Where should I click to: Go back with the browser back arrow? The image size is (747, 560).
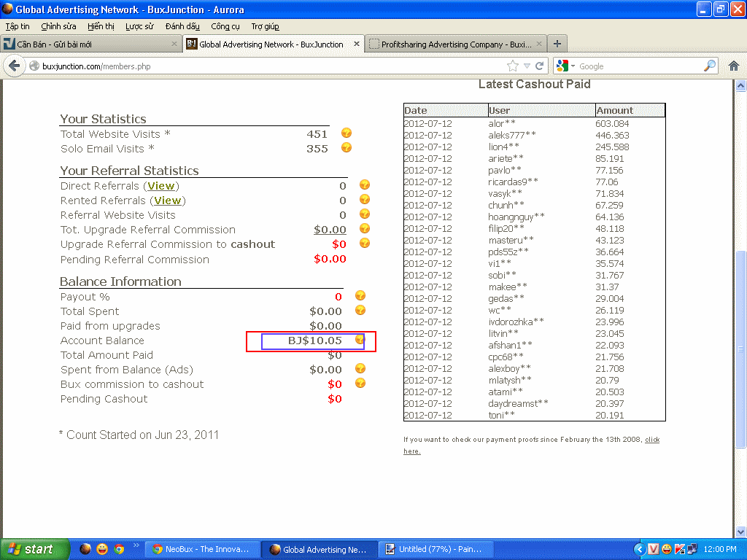tap(15, 66)
